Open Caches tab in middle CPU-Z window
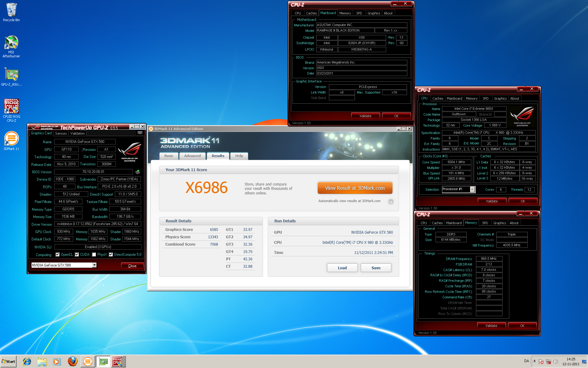 coord(438,98)
